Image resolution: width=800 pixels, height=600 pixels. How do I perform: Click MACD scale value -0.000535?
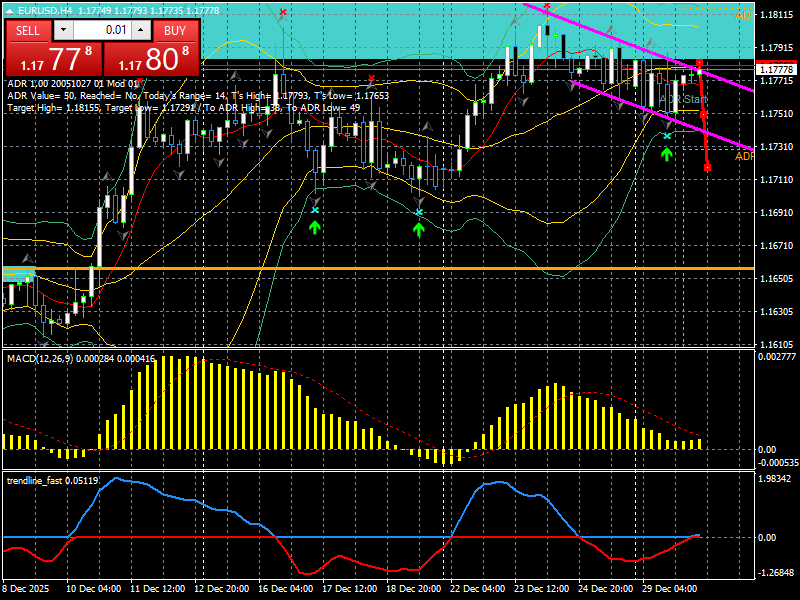click(x=778, y=462)
